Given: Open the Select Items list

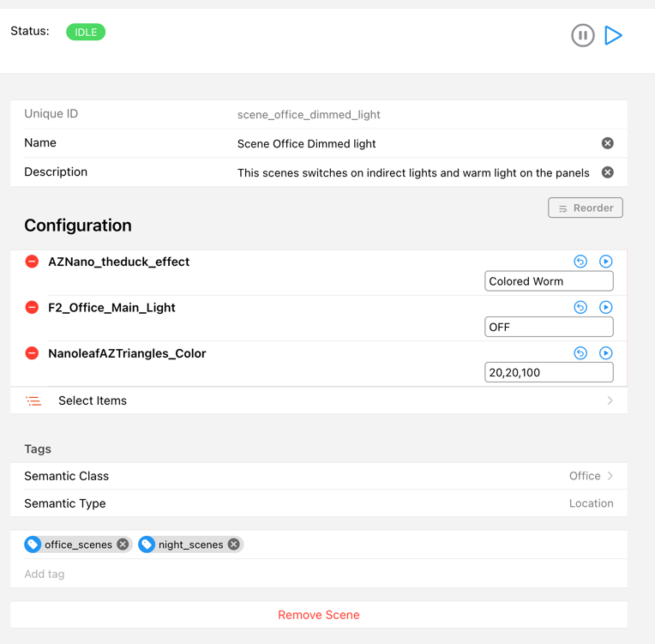Looking at the screenshot, I should [318, 400].
